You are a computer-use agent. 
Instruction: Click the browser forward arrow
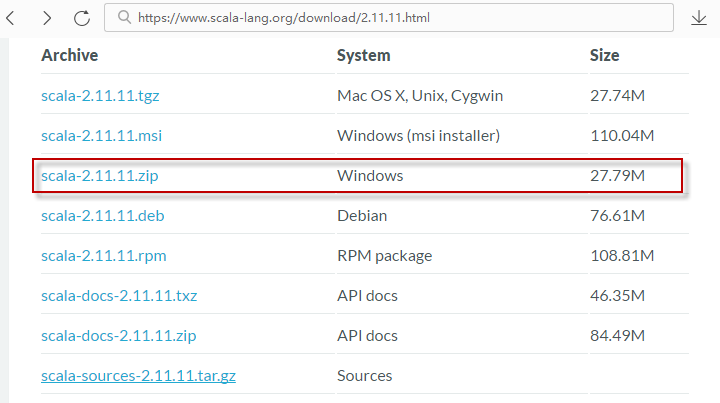pyautogui.click(x=47, y=18)
